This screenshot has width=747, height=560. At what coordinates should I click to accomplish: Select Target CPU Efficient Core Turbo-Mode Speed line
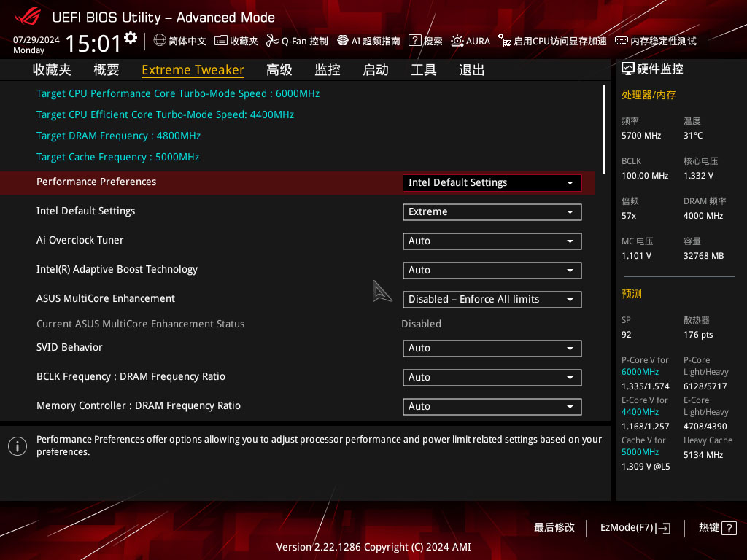[165, 114]
